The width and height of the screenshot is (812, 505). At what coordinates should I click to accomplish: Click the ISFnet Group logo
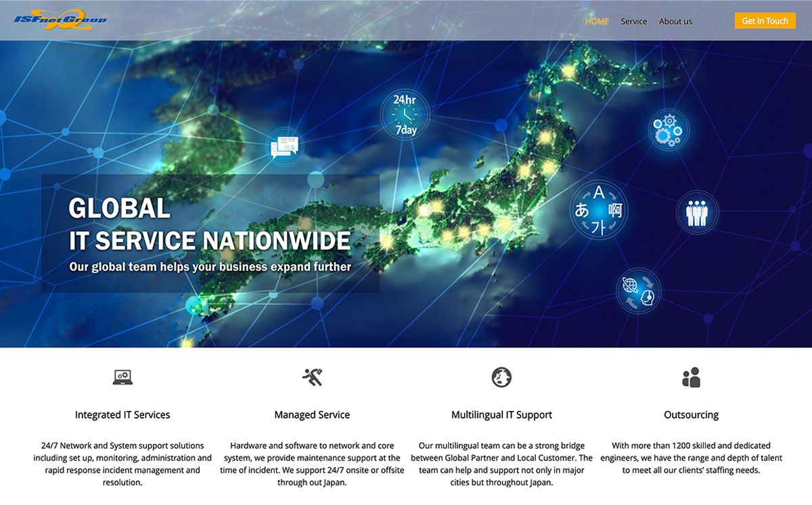(x=60, y=19)
